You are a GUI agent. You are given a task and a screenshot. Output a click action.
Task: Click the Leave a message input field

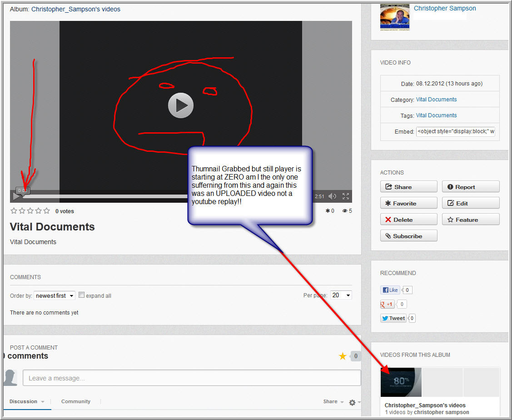click(192, 378)
